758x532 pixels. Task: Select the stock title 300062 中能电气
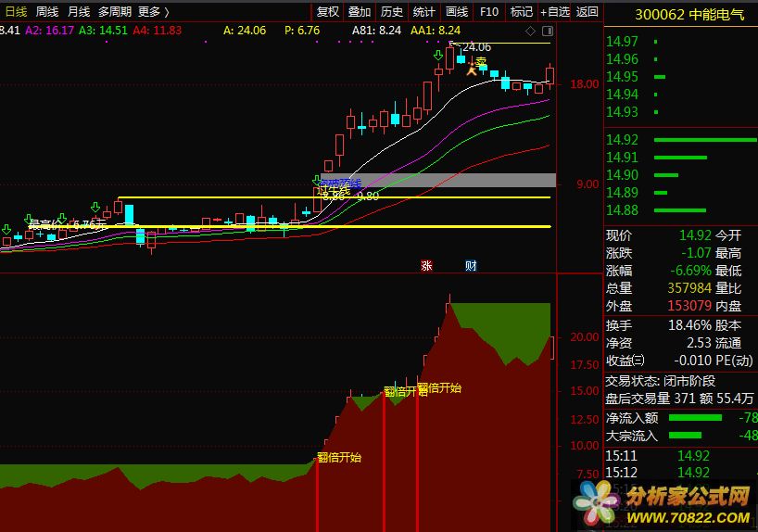tap(689, 15)
